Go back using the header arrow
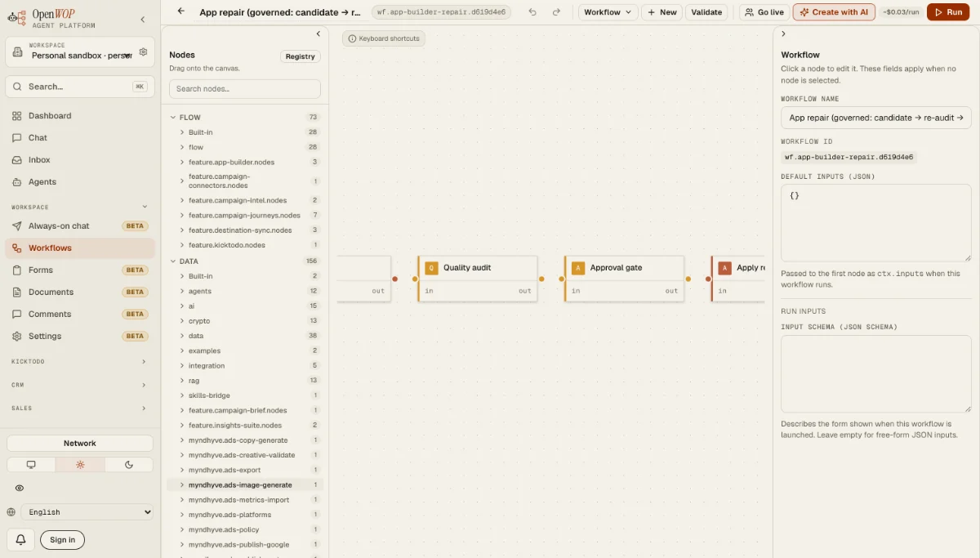980x558 pixels. point(180,11)
